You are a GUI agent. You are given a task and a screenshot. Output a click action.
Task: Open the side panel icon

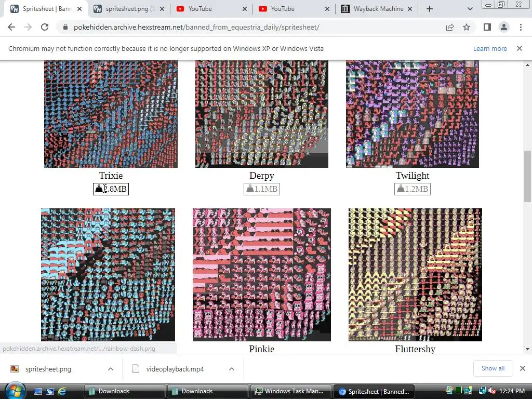487,27
